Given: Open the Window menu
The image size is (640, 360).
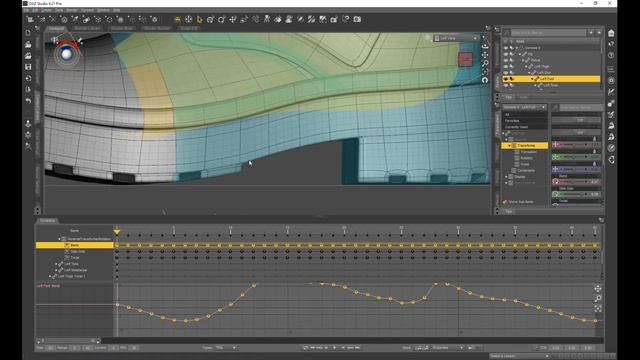Looking at the screenshot, I should click(x=103, y=10).
